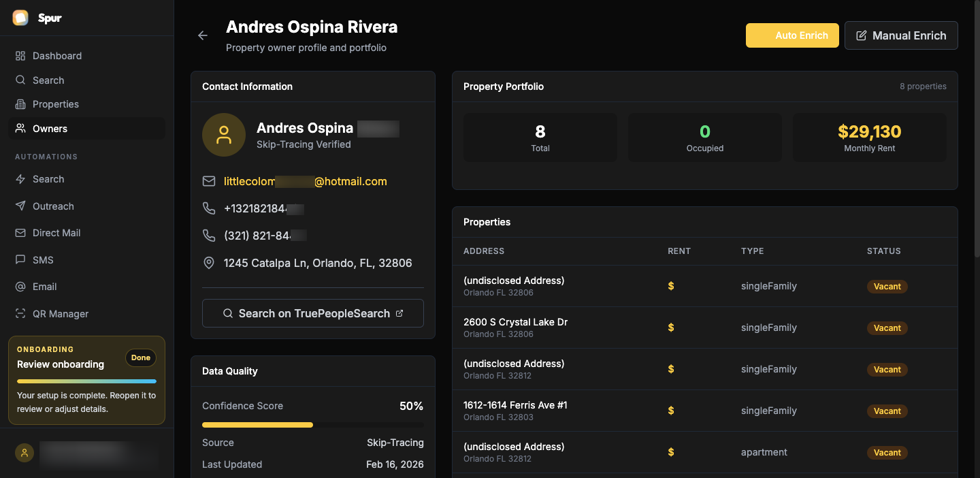Click the TYPE column header

[x=753, y=251]
